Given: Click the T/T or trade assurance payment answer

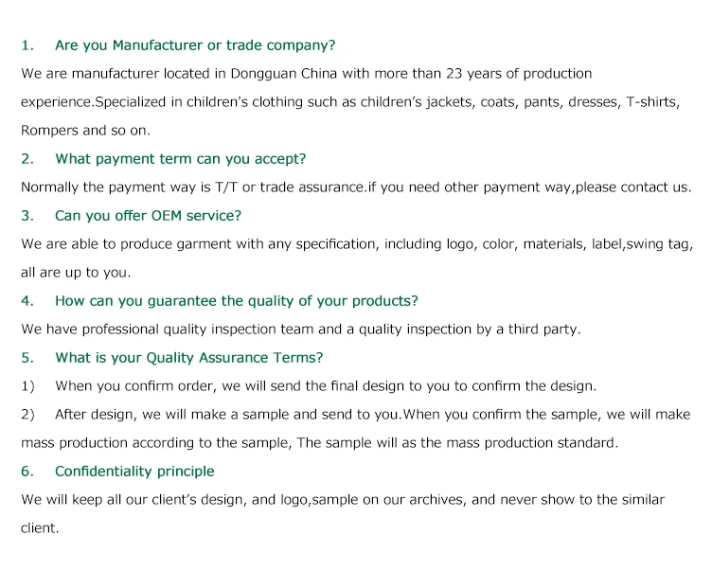Looking at the screenshot, I should point(356,187).
